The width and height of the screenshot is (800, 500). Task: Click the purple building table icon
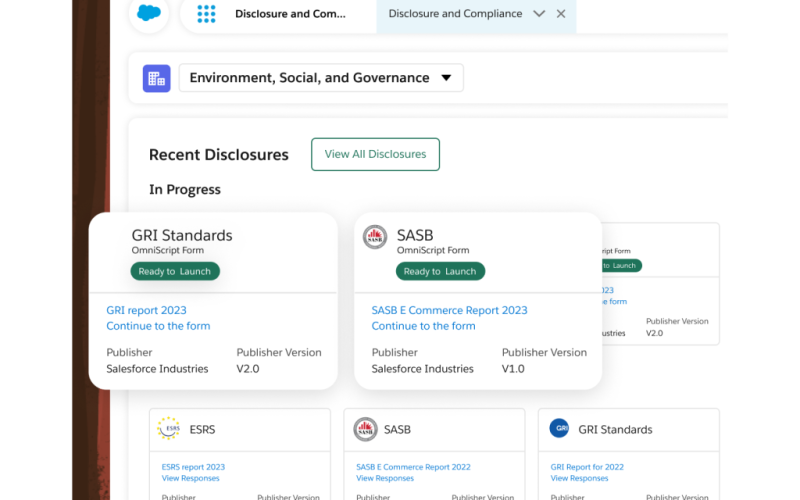pos(157,78)
